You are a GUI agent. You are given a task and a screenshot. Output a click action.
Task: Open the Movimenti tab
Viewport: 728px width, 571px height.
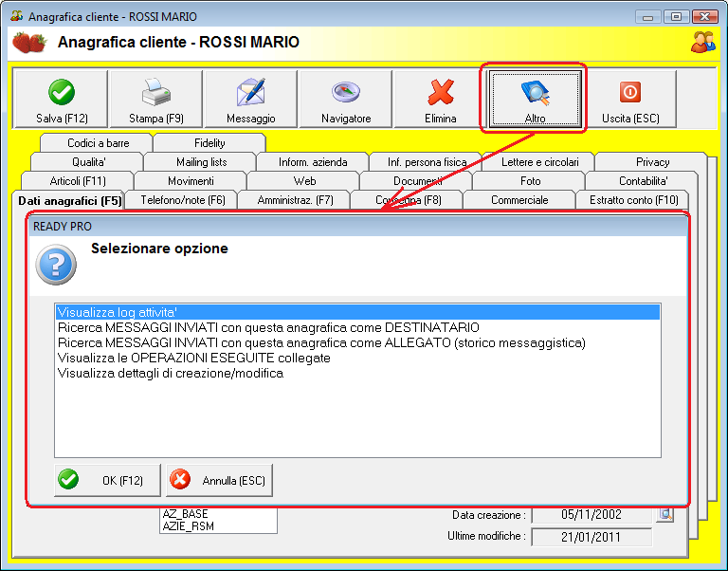pos(191,181)
